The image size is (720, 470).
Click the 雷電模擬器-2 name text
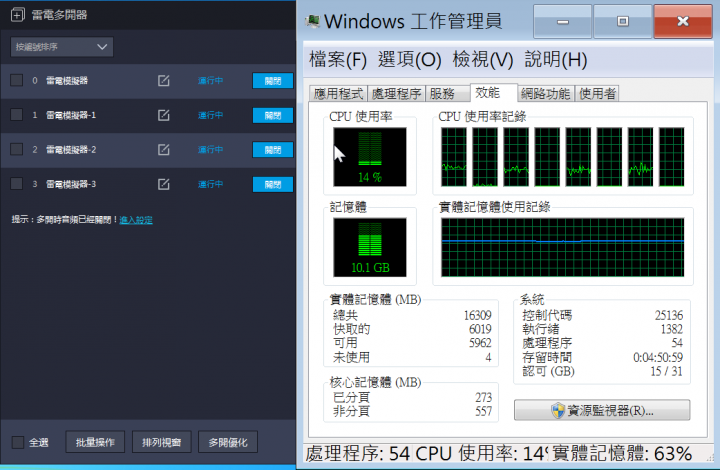(x=71, y=150)
